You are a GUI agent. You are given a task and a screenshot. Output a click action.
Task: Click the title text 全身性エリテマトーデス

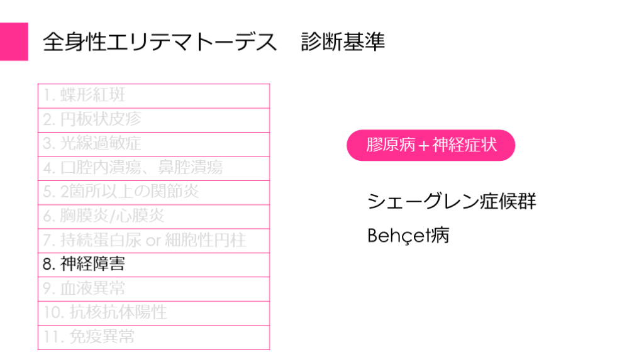(160, 42)
